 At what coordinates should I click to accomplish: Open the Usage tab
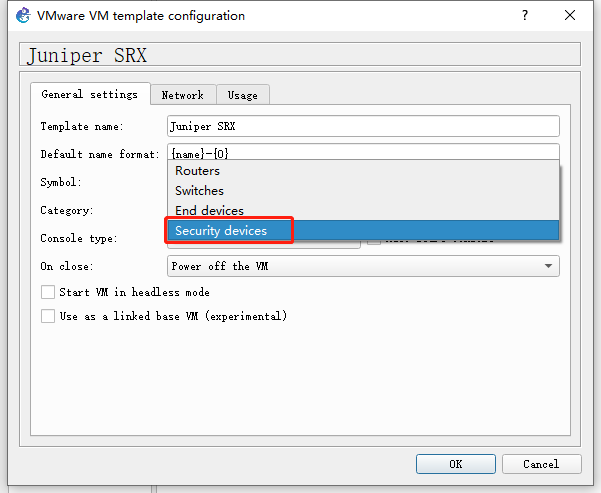click(243, 95)
